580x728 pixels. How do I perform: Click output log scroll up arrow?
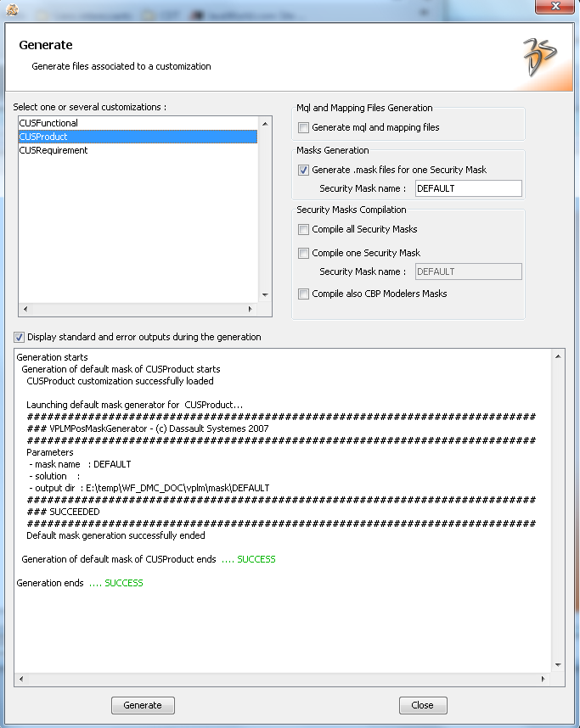click(x=558, y=356)
